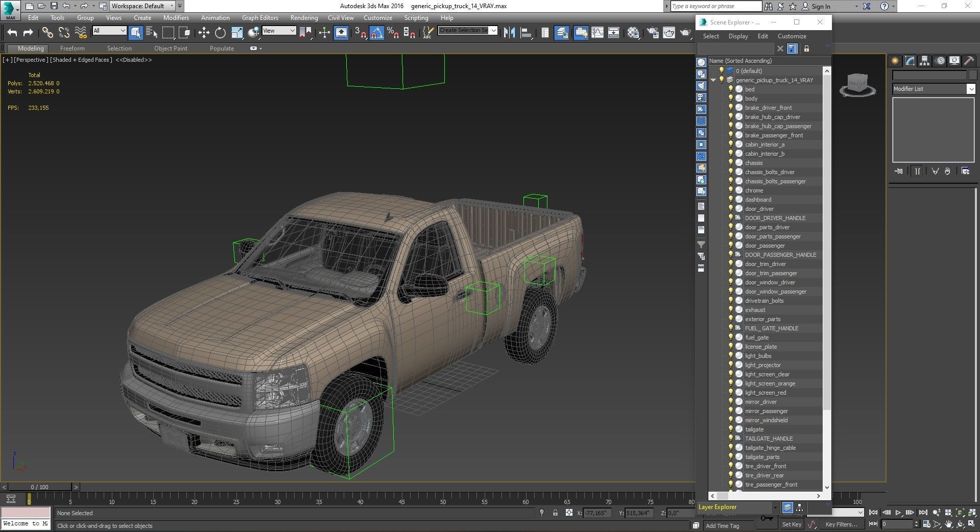Toggle visibility bulb of exhaust object

730,309
